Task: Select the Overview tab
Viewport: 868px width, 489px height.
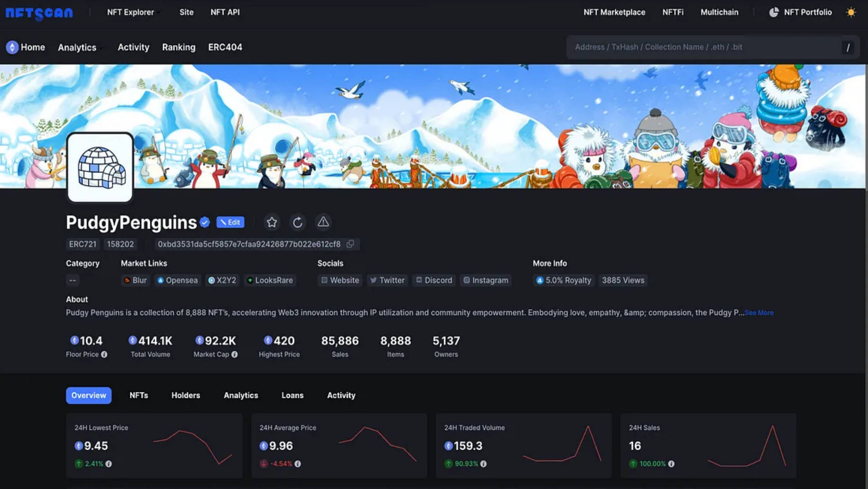Action: point(88,395)
